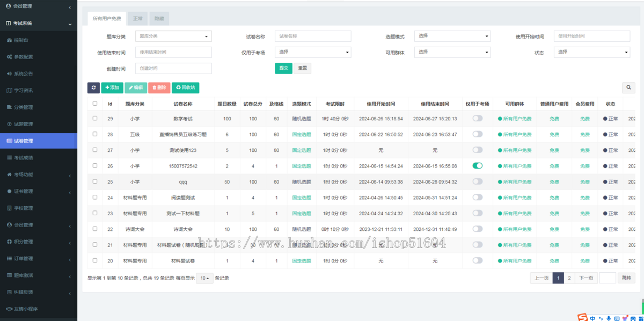Open 系统公告 speaker icon in sidebar

tap(9, 74)
